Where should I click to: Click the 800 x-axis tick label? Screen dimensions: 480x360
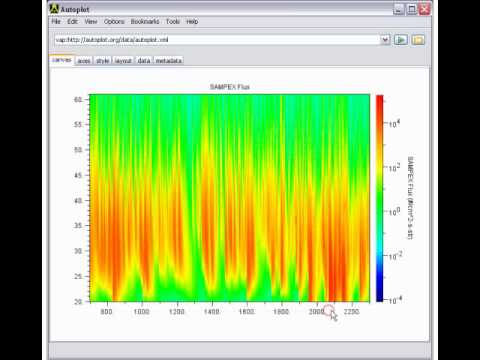click(x=106, y=312)
